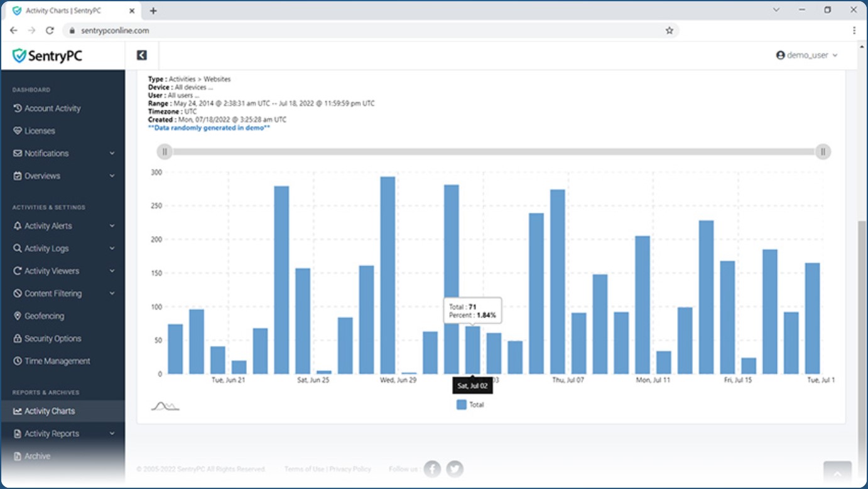The height and width of the screenshot is (489, 868).
Task: Expand the Activity Reports menu
Action: point(58,433)
